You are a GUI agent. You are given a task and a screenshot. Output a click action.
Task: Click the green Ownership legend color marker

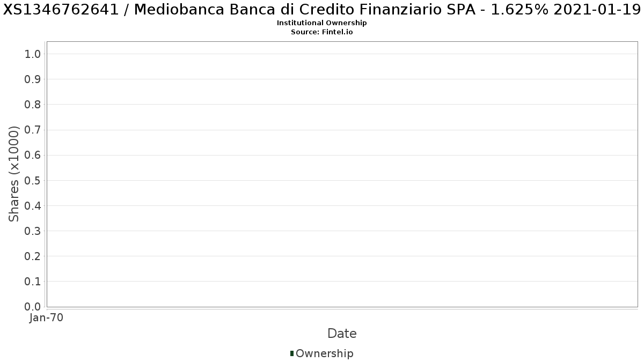292,353
